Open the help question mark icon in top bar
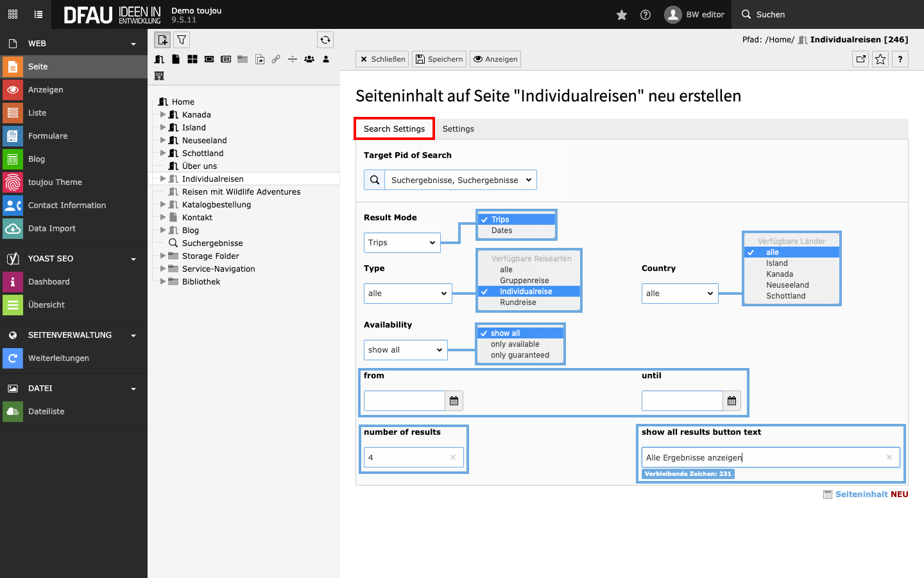Screen dimensions: 924x578 tap(646, 15)
